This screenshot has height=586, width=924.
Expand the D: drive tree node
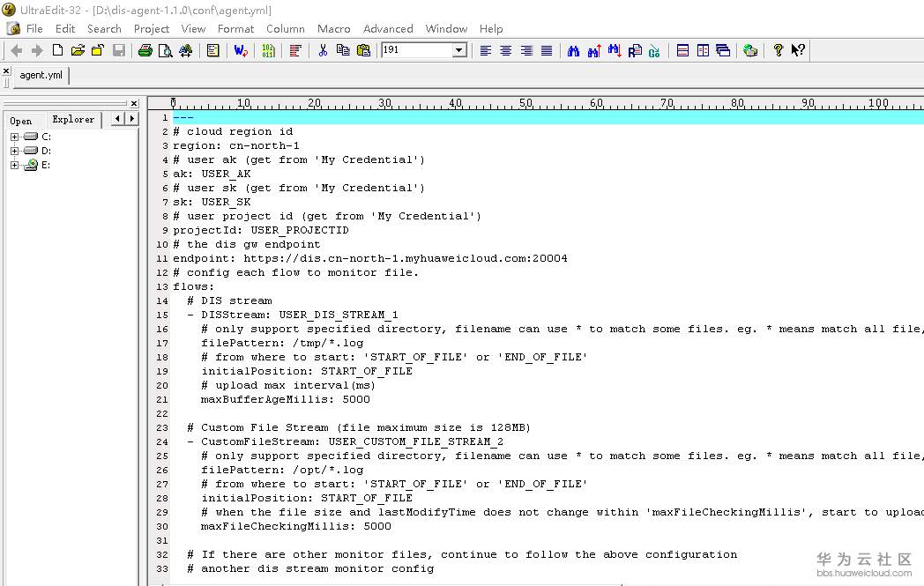point(14,151)
